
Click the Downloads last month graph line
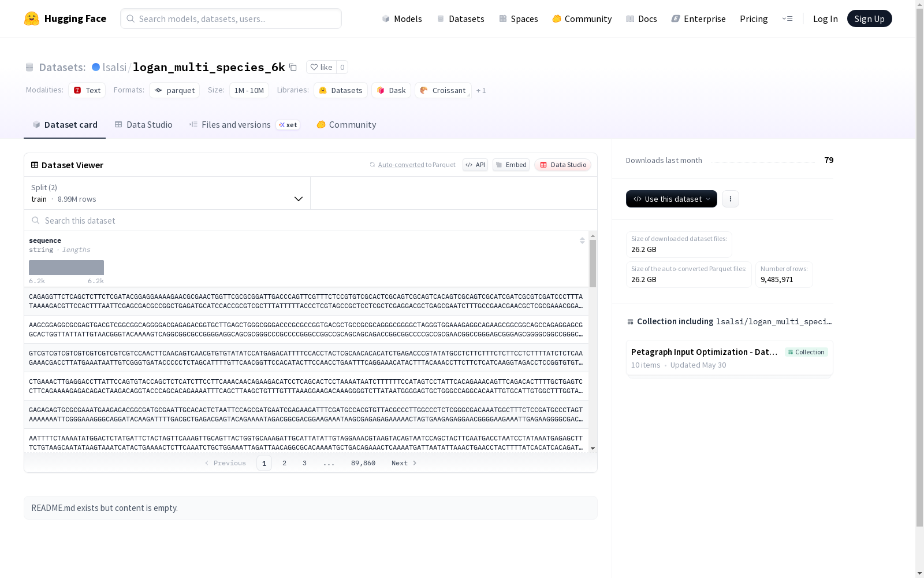(x=763, y=161)
